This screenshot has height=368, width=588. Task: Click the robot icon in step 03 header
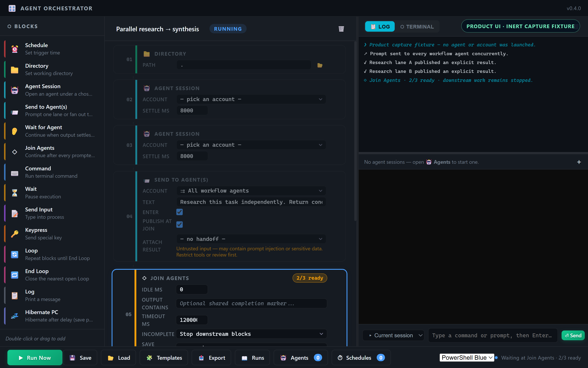[x=146, y=134]
